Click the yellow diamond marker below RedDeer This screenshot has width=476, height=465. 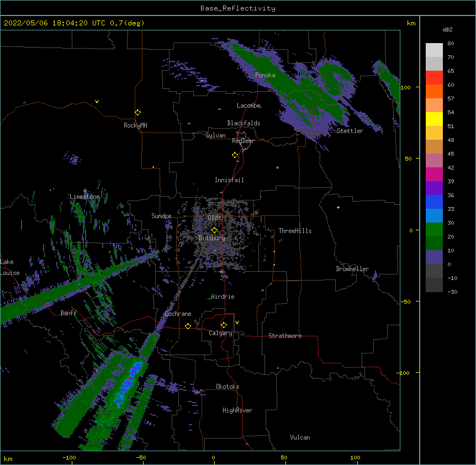(235, 155)
